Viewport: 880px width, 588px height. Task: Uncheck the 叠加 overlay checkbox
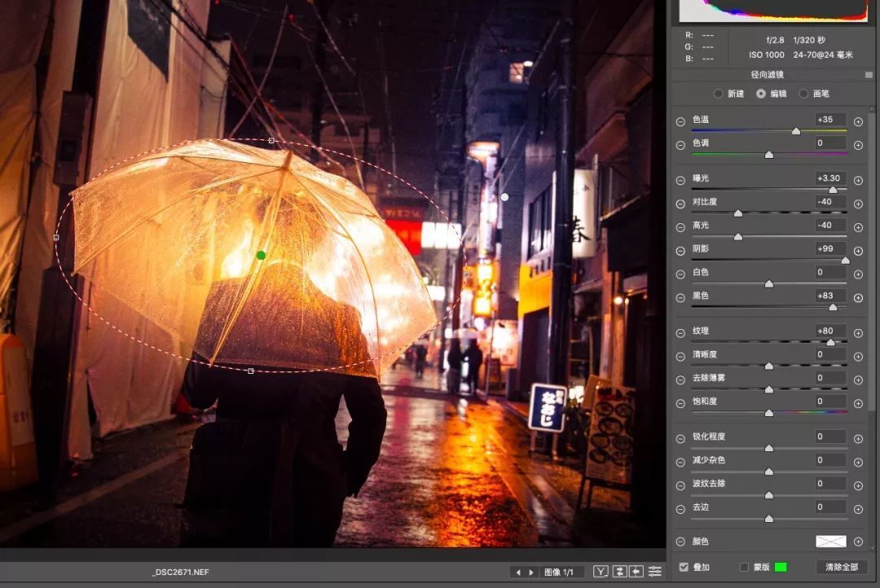684,568
